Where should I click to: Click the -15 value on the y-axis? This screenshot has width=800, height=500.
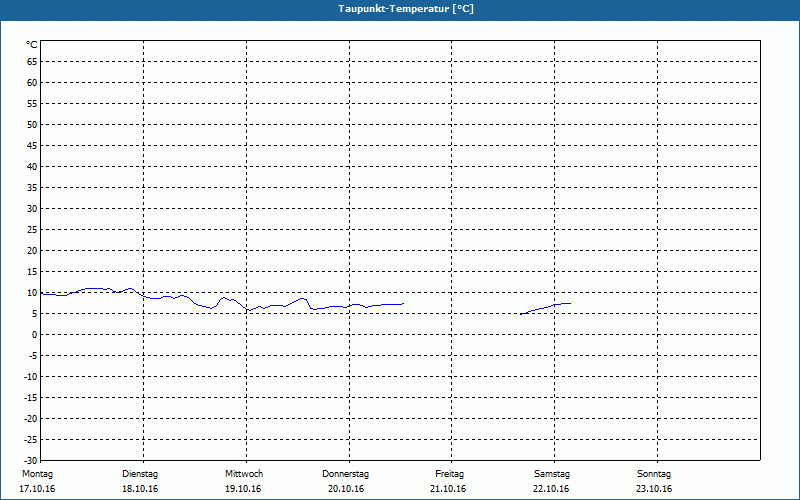30,397
